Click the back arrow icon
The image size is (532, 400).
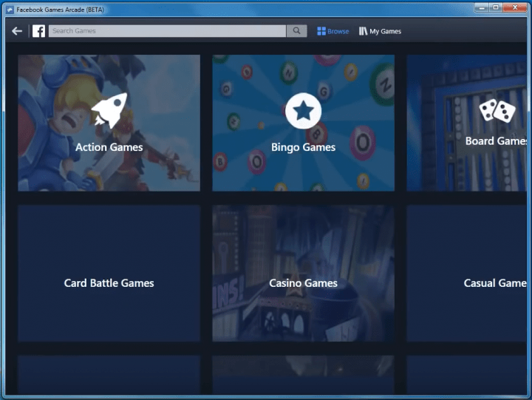click(x=17, y=31)
